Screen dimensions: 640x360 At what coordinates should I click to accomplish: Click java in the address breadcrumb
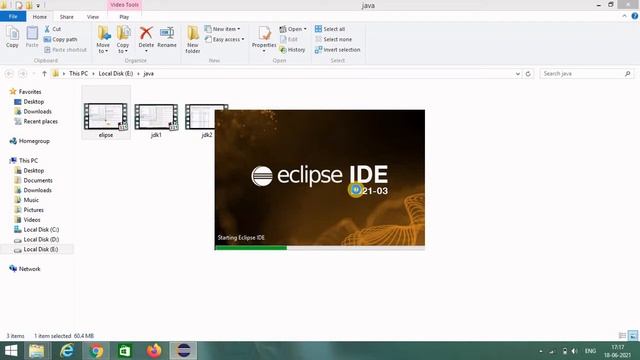point(149,73)
